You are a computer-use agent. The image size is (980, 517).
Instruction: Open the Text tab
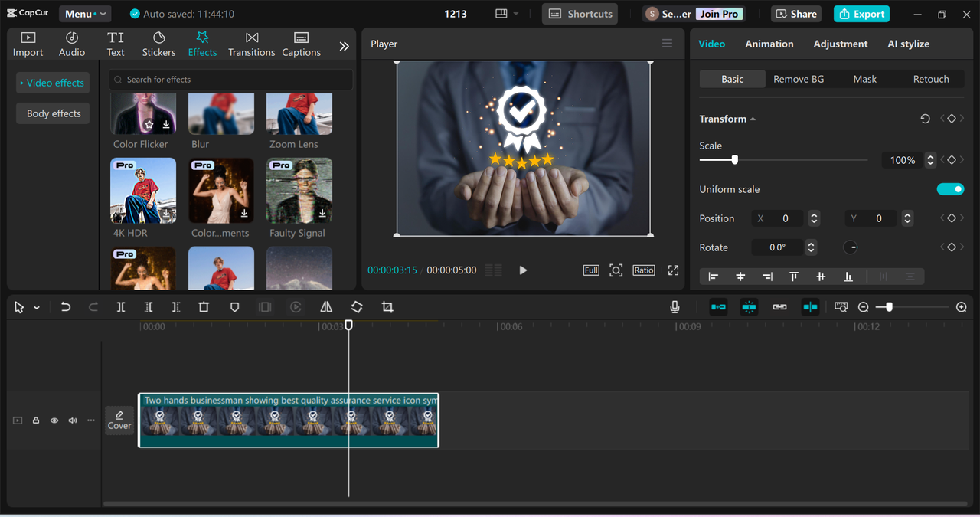(x=116, y=44)
